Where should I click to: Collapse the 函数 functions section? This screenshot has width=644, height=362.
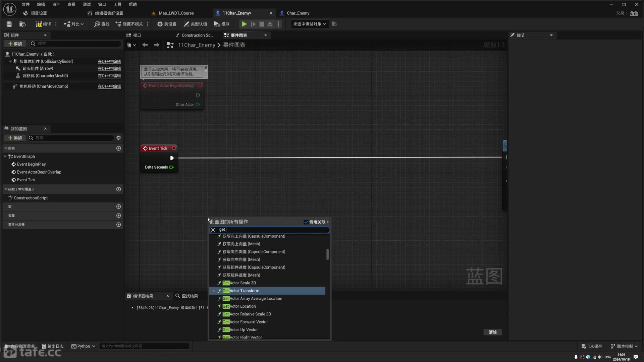point(6,189)
